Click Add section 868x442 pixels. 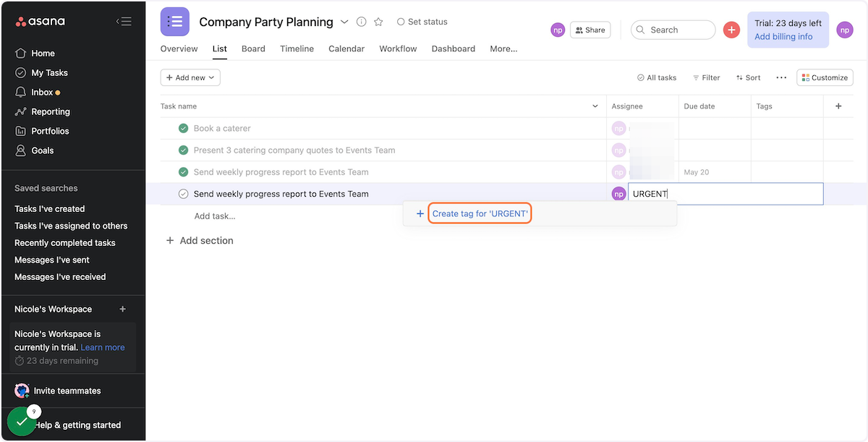pos(199,241)
